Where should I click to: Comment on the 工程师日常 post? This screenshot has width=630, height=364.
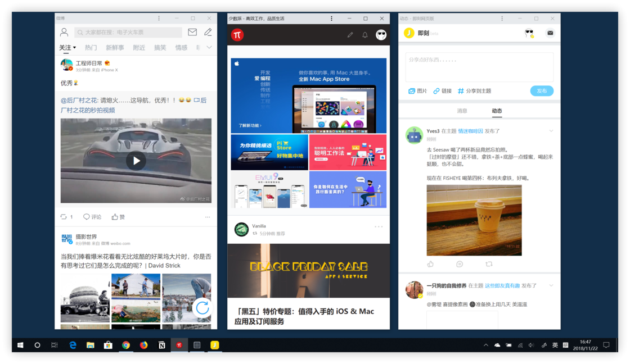92,217
